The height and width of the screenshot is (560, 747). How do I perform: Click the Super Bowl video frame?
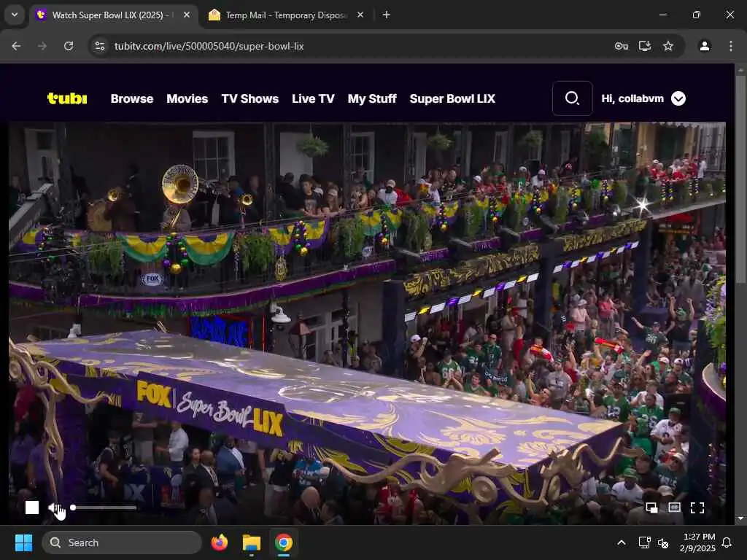[x=367, y=323]
